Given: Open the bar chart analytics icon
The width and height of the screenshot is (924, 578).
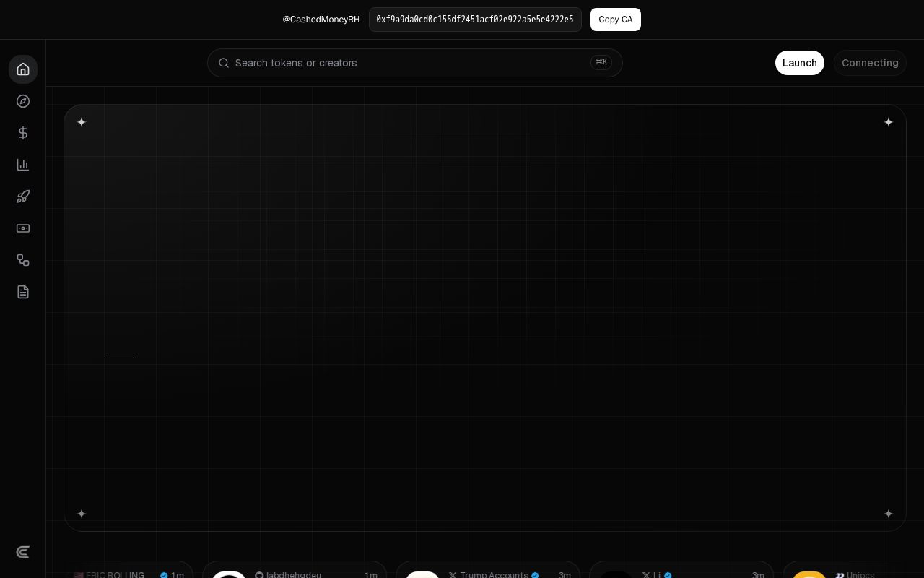Looking at the screenshot, I should coord(23,165).
